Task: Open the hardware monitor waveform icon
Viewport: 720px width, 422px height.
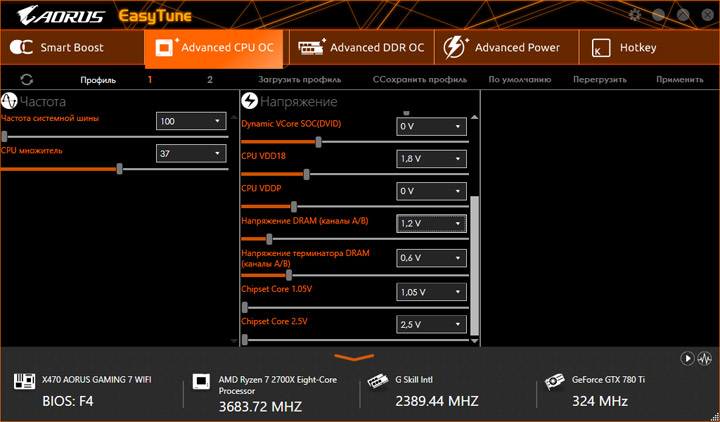Action: [x=704, y=358]
